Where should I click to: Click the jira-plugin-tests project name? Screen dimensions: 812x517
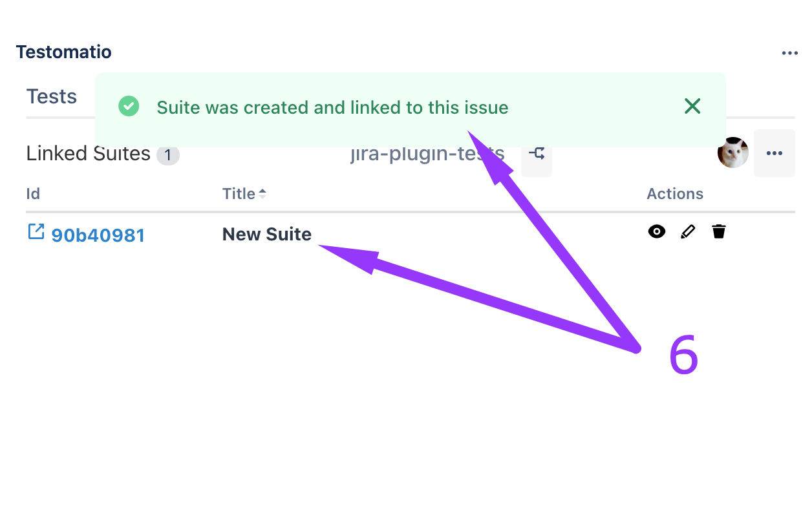[x=427, y=154]
